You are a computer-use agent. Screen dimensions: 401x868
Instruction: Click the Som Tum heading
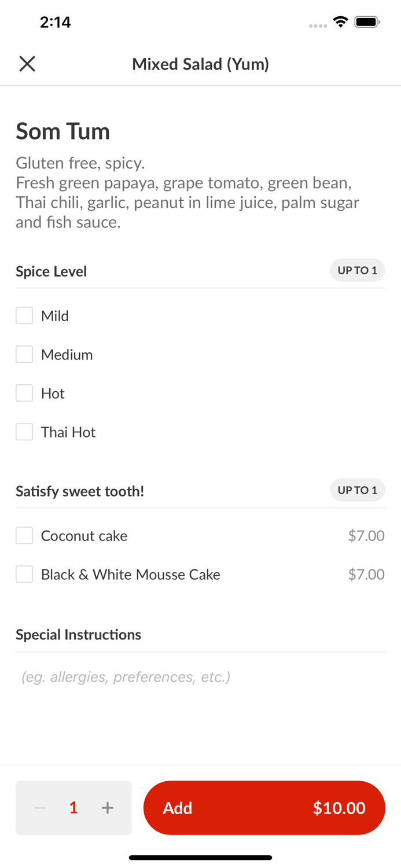(62, 132)
